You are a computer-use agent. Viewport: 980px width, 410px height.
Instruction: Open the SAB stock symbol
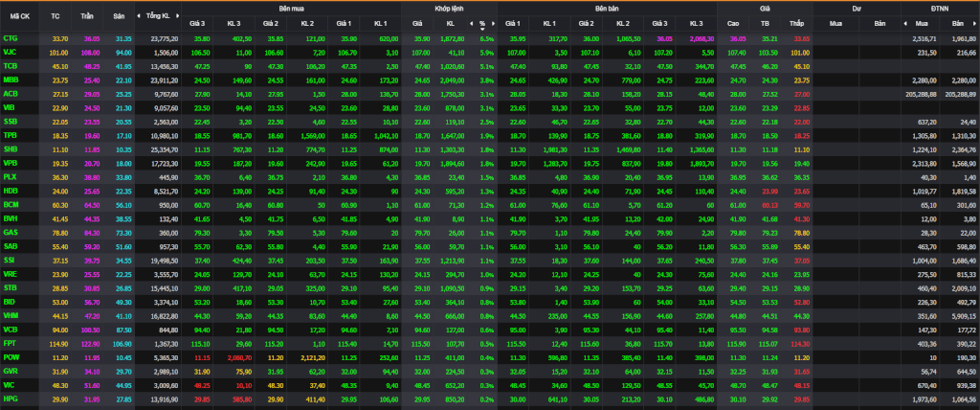click(x=10, y=246)
